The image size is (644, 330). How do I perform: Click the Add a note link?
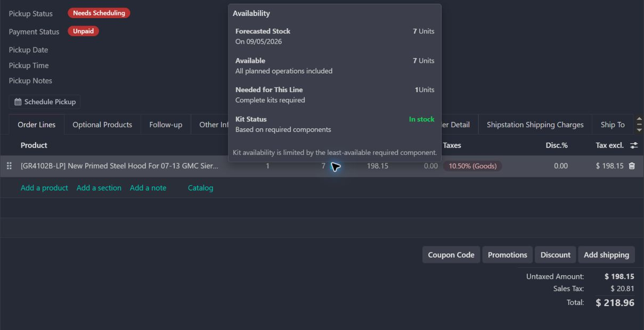pos(148,188)
